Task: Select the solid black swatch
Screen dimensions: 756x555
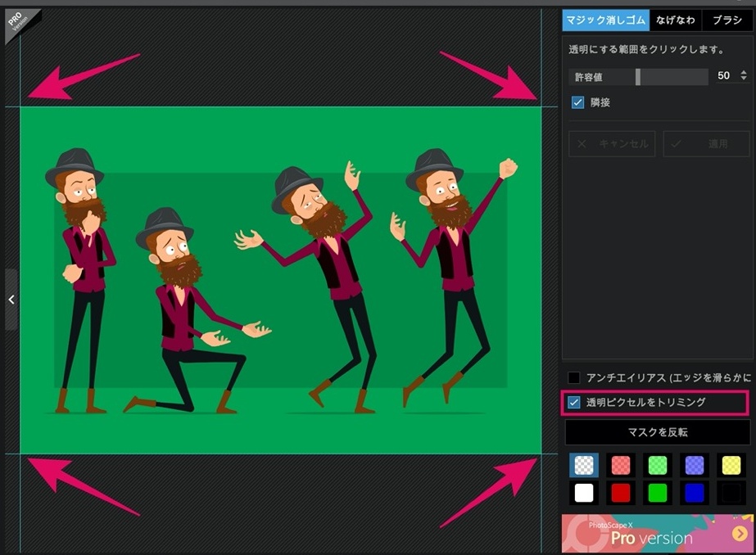Action: [x=731, y=493]
